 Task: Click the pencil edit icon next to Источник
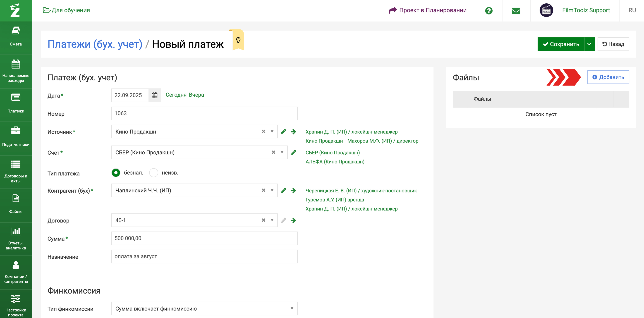click(283, 132)
